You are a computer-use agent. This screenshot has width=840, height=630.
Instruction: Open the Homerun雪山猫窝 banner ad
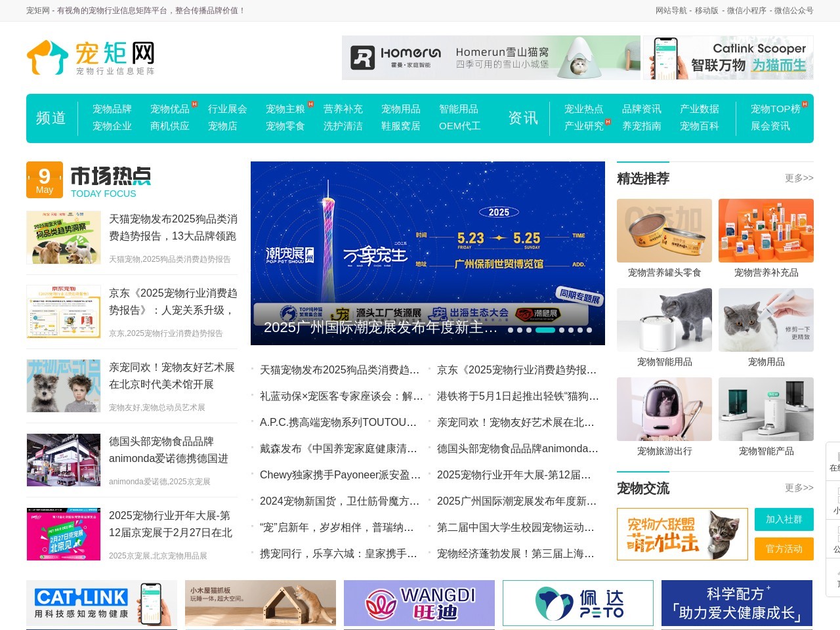(491, 58)
